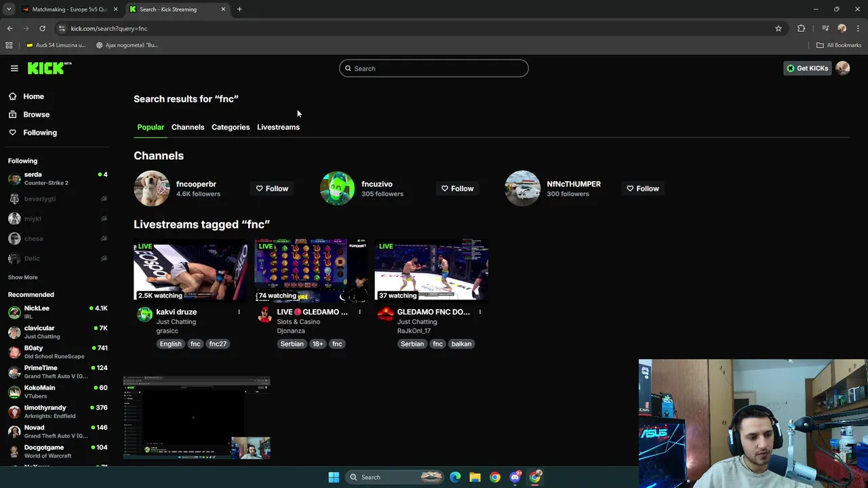Select the fnc27 tag

[218, 344]
